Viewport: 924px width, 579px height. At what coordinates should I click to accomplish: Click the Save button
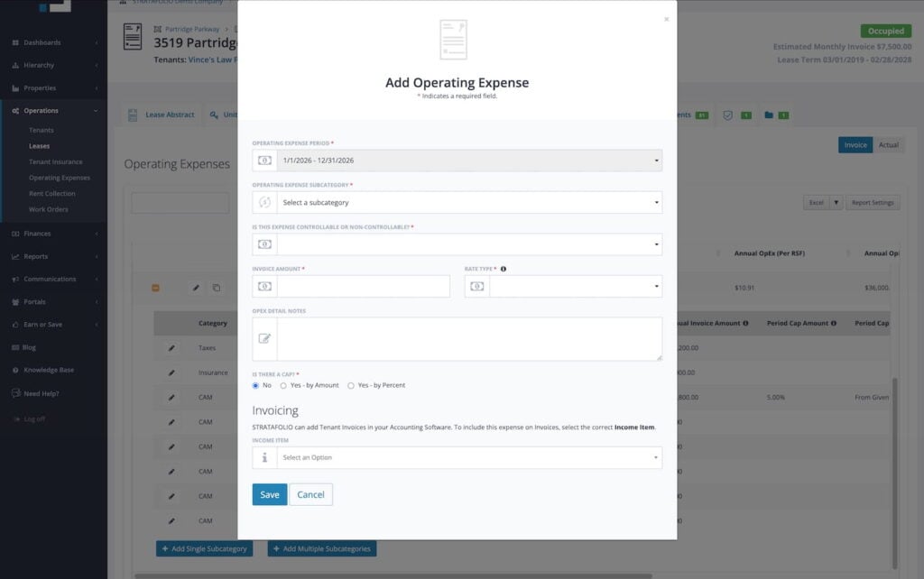click(x=269, y=494)
